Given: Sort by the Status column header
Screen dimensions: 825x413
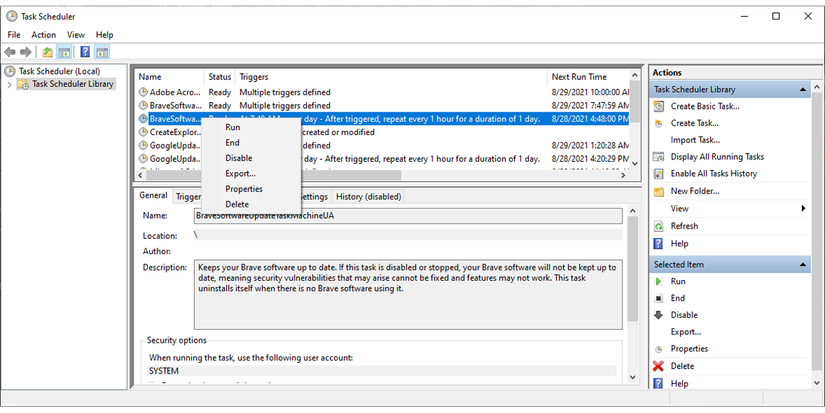Looking at the screenshot, I should 219,77.
